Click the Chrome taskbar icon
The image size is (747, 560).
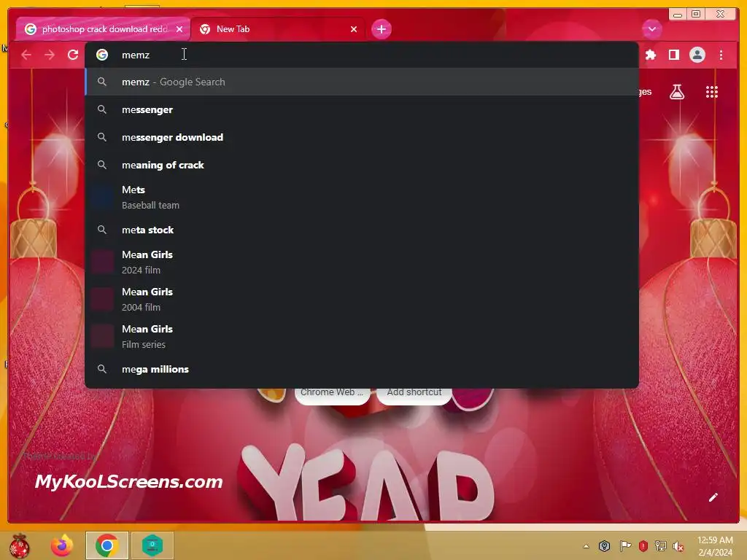click(x=107, y=545)
